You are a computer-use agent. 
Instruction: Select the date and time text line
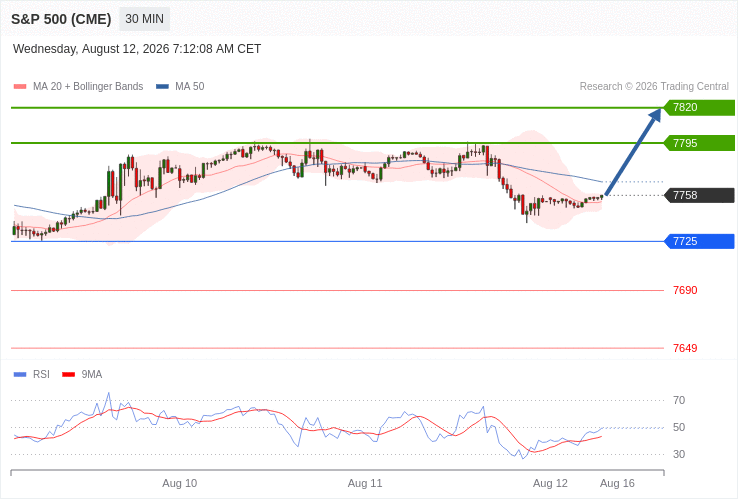coord(137,49)
